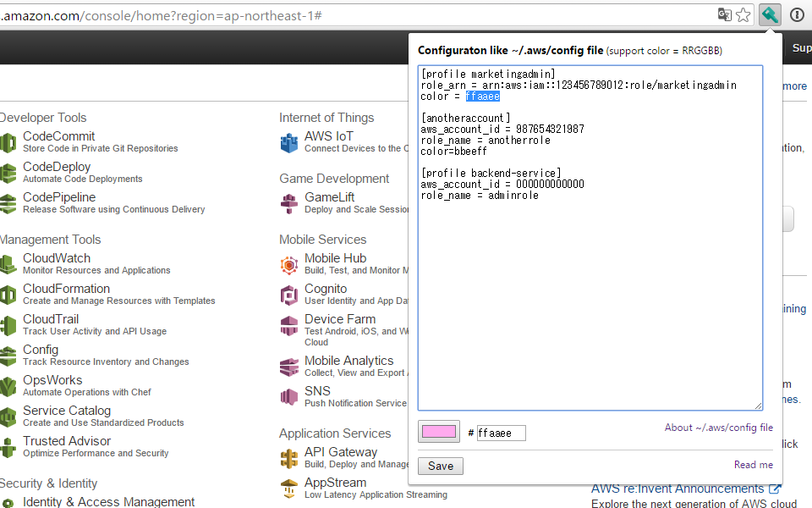Click the API Gateway icon

click(288, 457)
